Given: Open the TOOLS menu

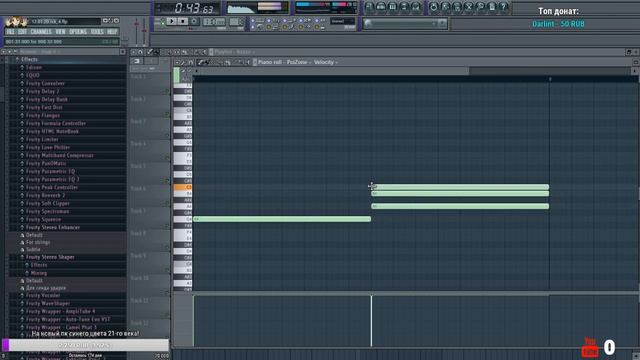Looking at the screenshot, I should coord(97,32).
